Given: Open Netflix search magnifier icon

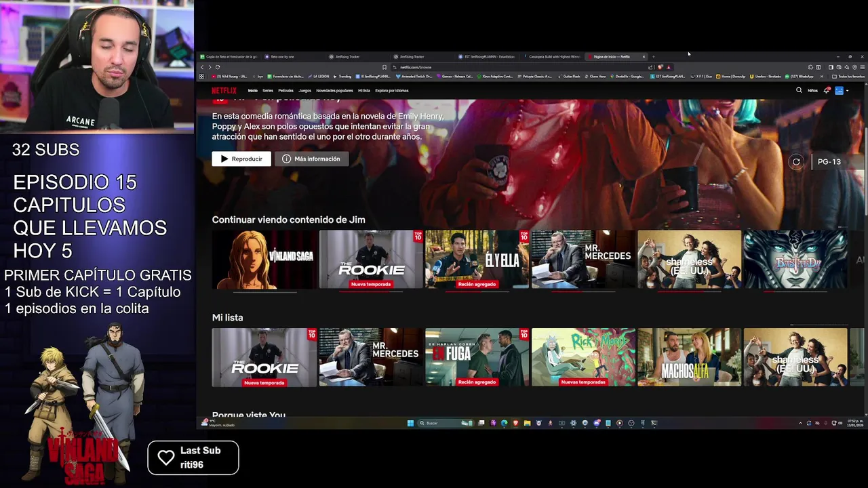Looking at the screenshot, I should (x=799, y=90).
